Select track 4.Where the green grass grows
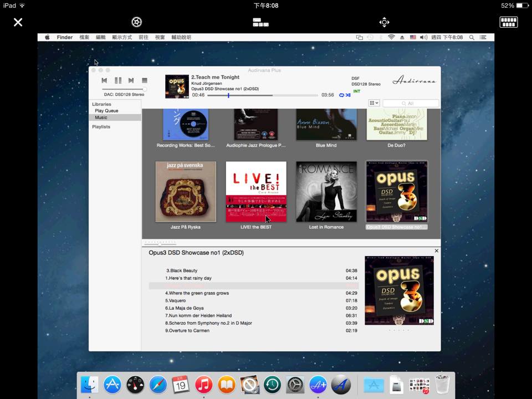 pyautogui.click(x=253, y=293)
